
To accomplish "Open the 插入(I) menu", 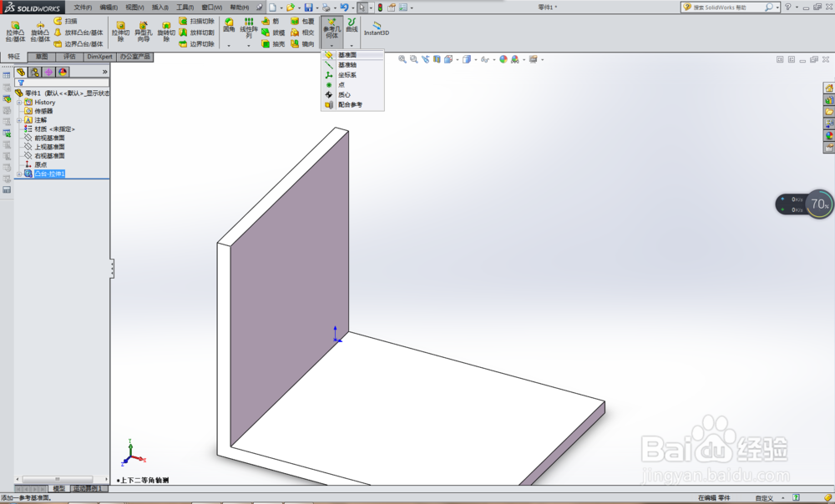I will click(160, 8).
